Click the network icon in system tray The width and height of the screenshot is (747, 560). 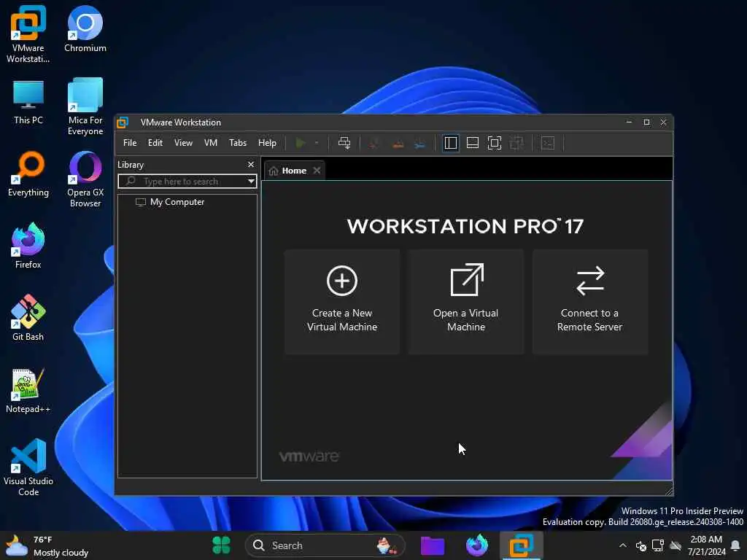pos(658,545)
